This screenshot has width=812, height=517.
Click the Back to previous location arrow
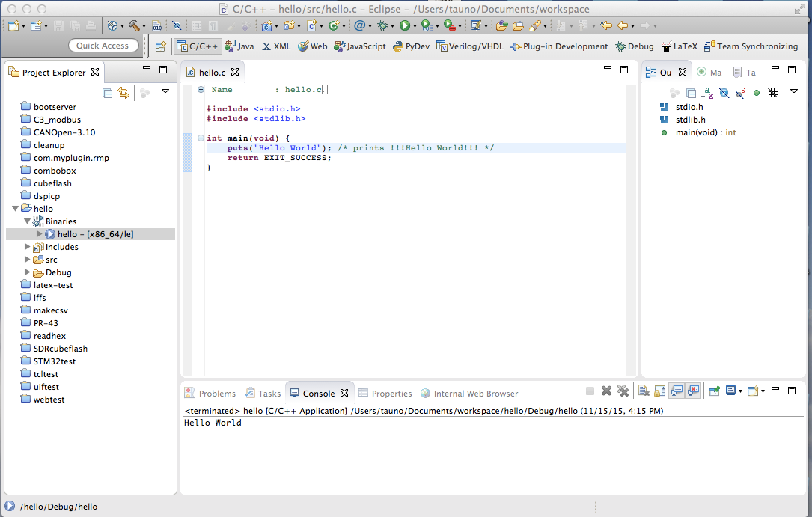point(621,25)
